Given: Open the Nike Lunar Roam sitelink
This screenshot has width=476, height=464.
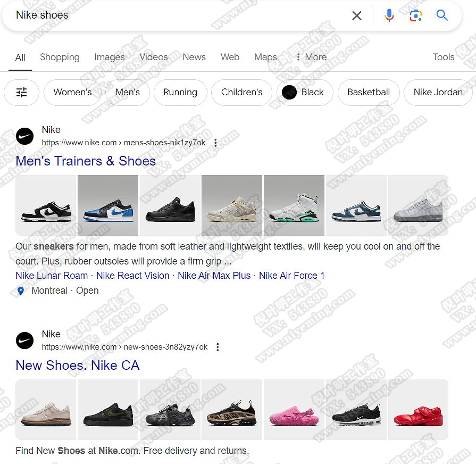Looking at the screenshot, I should click(x=52, y=276).
